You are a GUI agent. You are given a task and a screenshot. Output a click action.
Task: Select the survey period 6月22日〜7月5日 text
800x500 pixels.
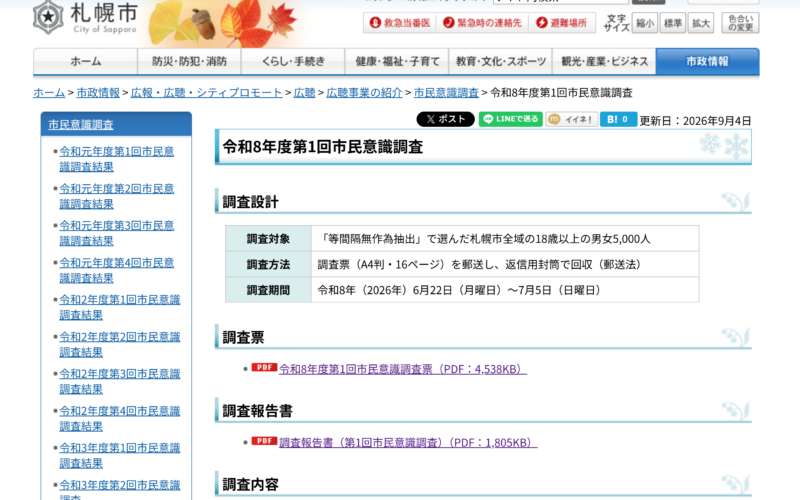coord(459,290)
